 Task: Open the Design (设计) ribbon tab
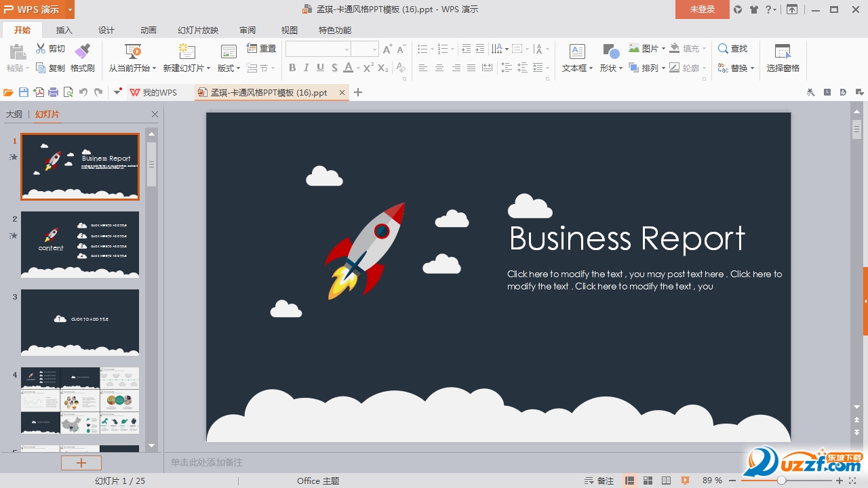tap(106, 30)
